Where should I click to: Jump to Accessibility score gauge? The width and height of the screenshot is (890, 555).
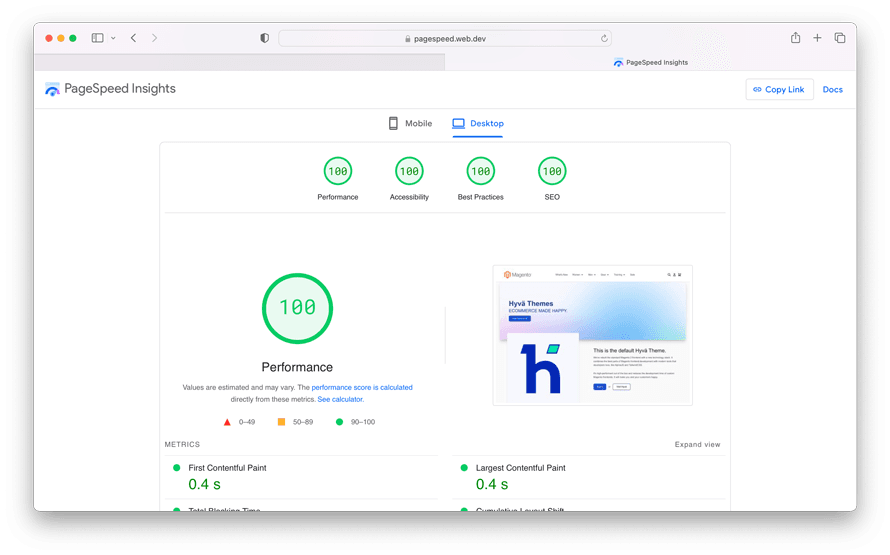[409, 172]
